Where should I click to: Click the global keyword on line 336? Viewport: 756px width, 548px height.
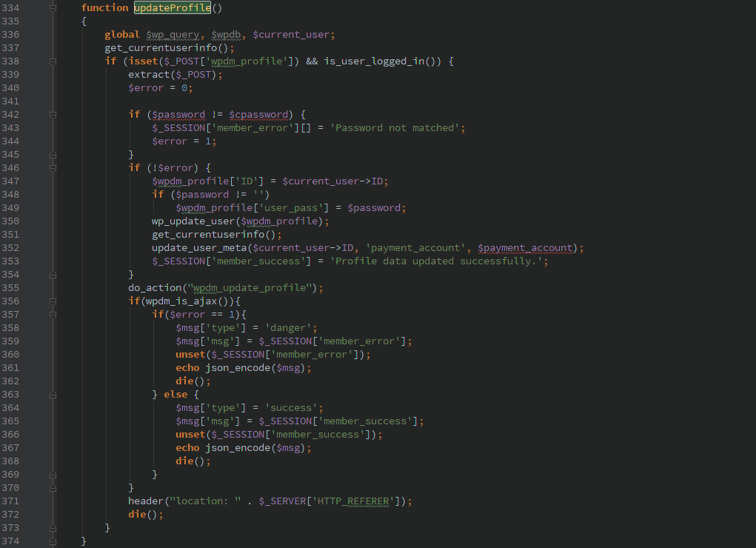122,35
